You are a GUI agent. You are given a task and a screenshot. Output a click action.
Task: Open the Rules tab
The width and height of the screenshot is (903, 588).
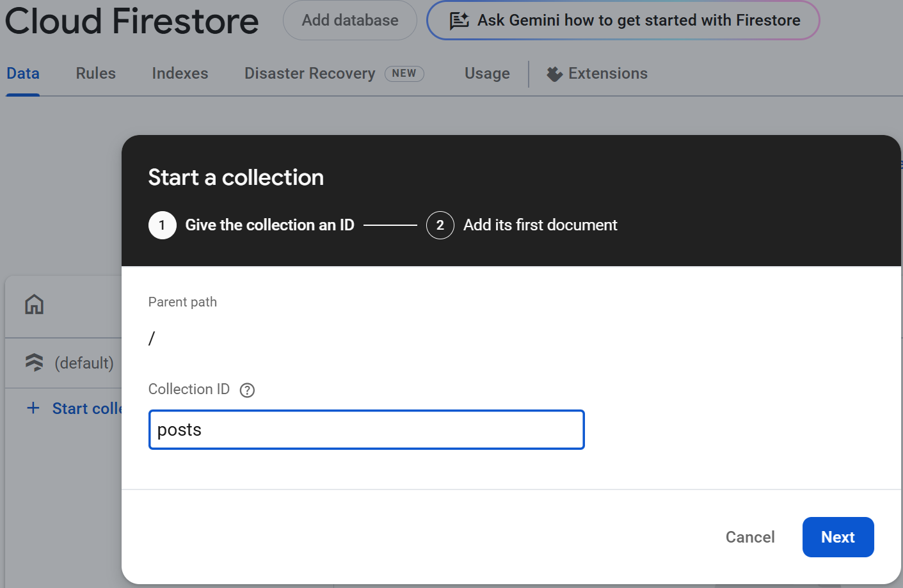click(96, 74)
